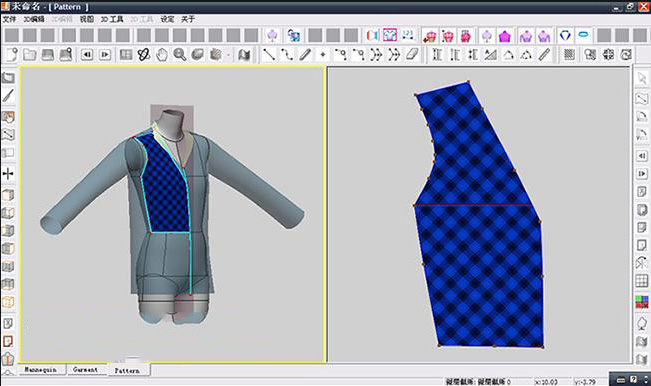Click the Save As disk-with-pin icon
The height and width of the screenshot is (386, 651).
tap(66, 54)
